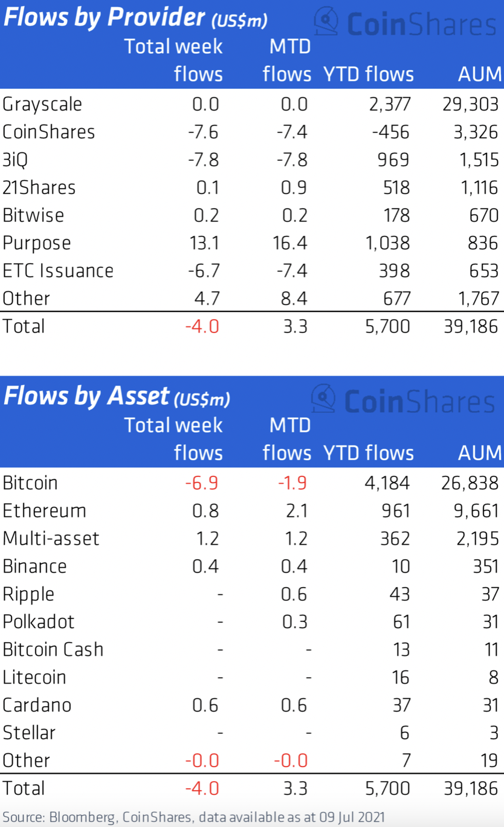Click the CoinShares logo in provider table
The width and height of the screenshot is (504, 827).
(406, 23)
